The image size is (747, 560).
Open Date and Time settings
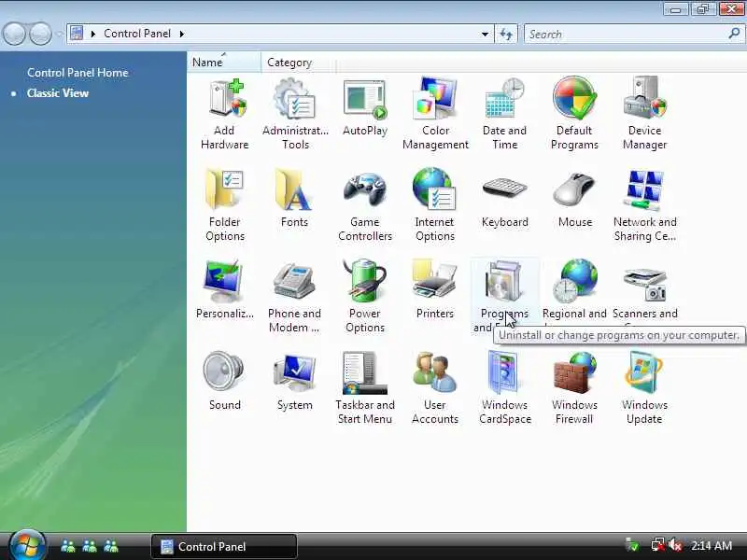[x=504, y=113]
